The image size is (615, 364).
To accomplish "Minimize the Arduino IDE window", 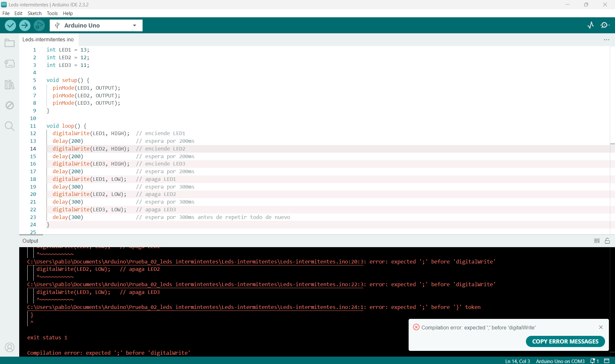I will (568, 4).
